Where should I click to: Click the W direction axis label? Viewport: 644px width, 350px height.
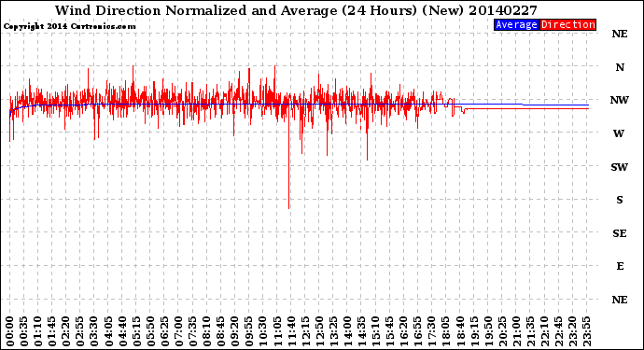tap(619, 133)
